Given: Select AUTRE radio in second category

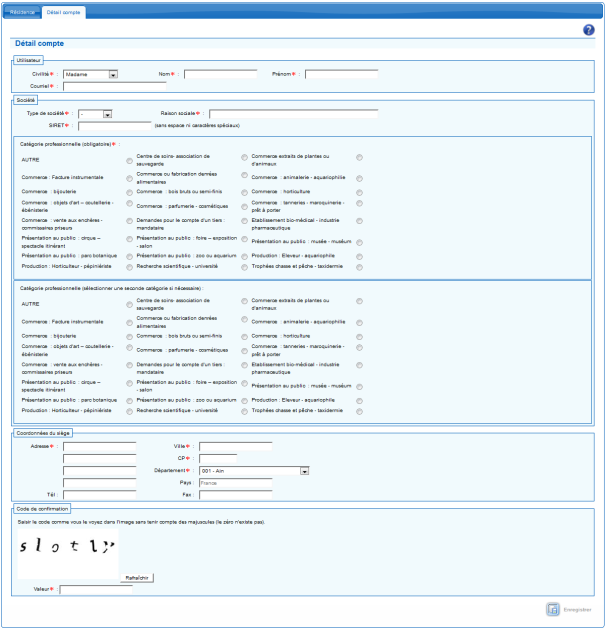Looking at the screenshot, I should [x=129, y=305].
